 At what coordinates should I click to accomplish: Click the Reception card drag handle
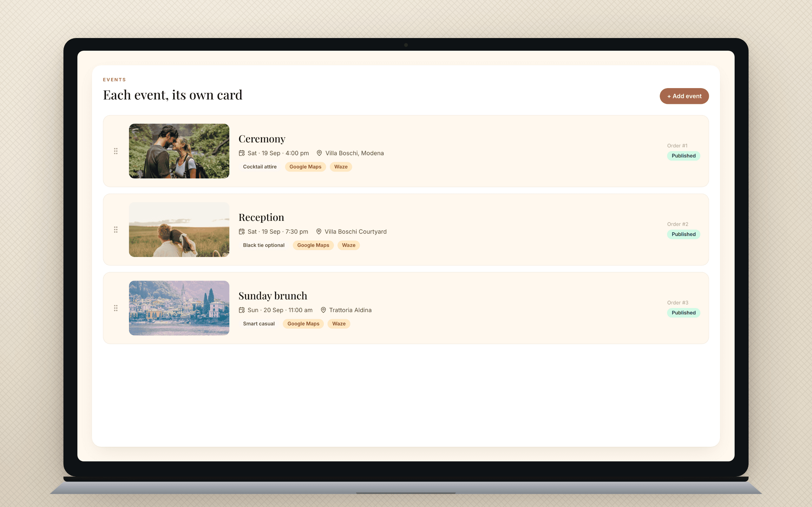point(116,230)
